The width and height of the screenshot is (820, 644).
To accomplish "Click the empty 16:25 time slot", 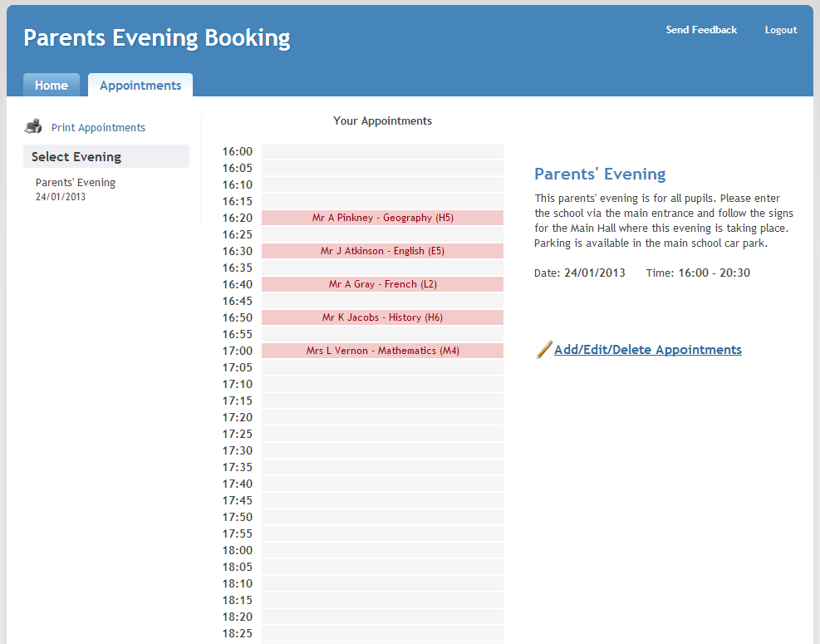I will [382, 234].
